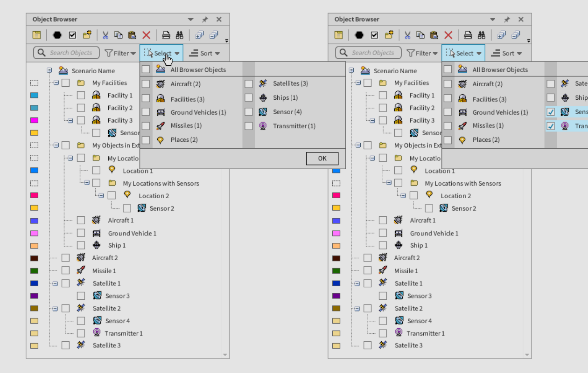Select Facilities (3) entry in right dropdown
Screen dimensions: 588x373
(x=489, y=99)
